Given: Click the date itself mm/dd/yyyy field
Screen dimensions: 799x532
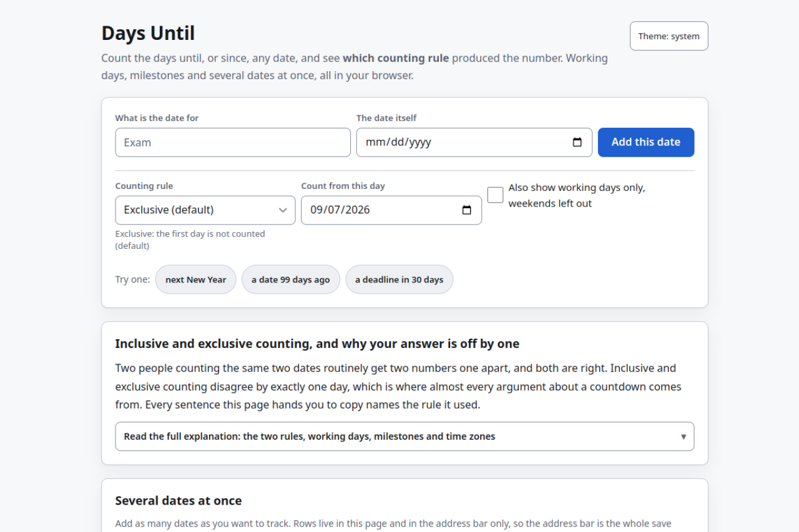Looking at the screenshot, I should [x=474, y=142].
